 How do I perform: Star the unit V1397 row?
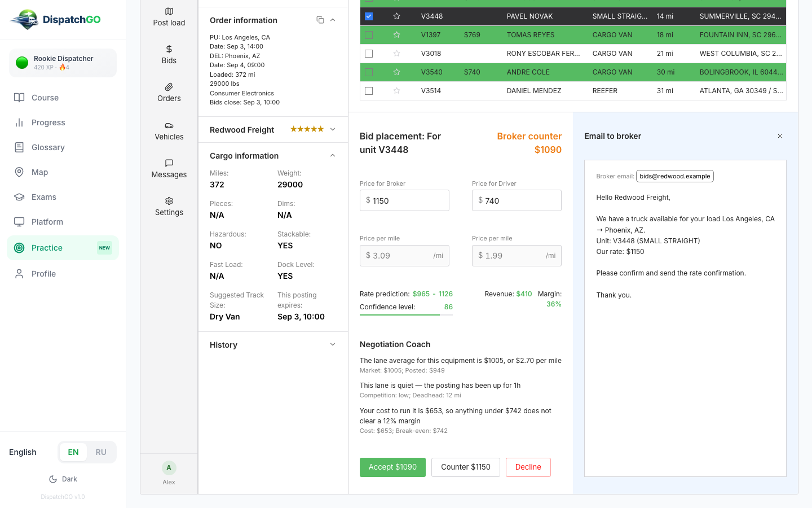click(396, 35)
